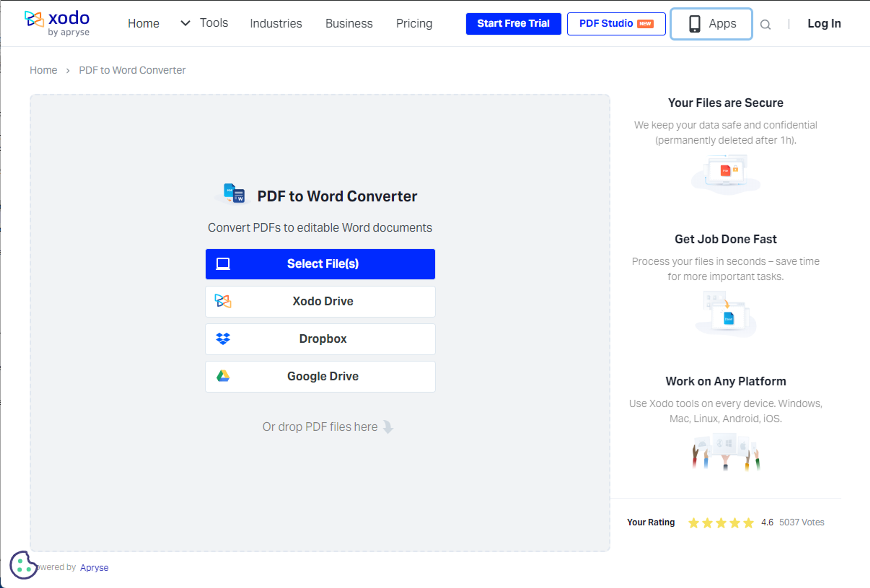
Task: Click the Home breadcrumb link
Action: [43, 70]
